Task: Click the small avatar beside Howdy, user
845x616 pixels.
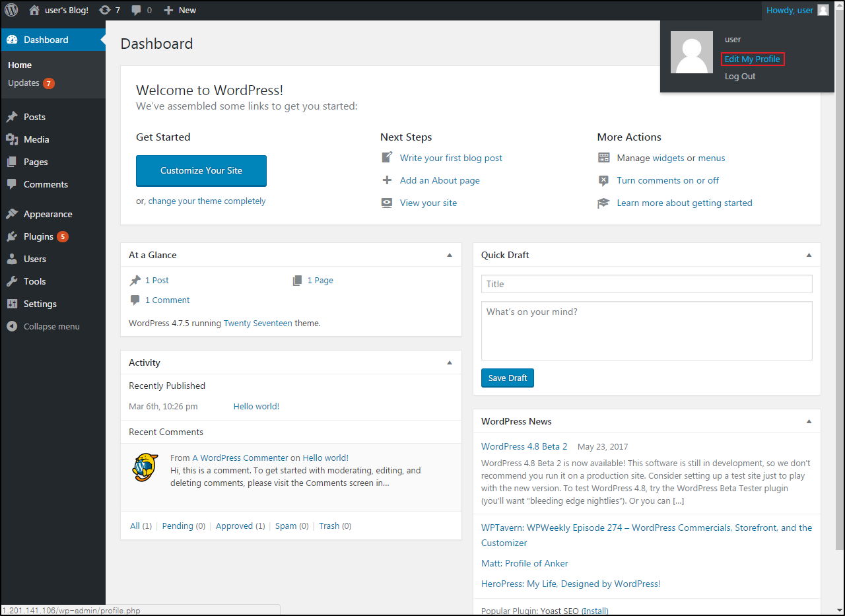Action: [x=823, y=10]
